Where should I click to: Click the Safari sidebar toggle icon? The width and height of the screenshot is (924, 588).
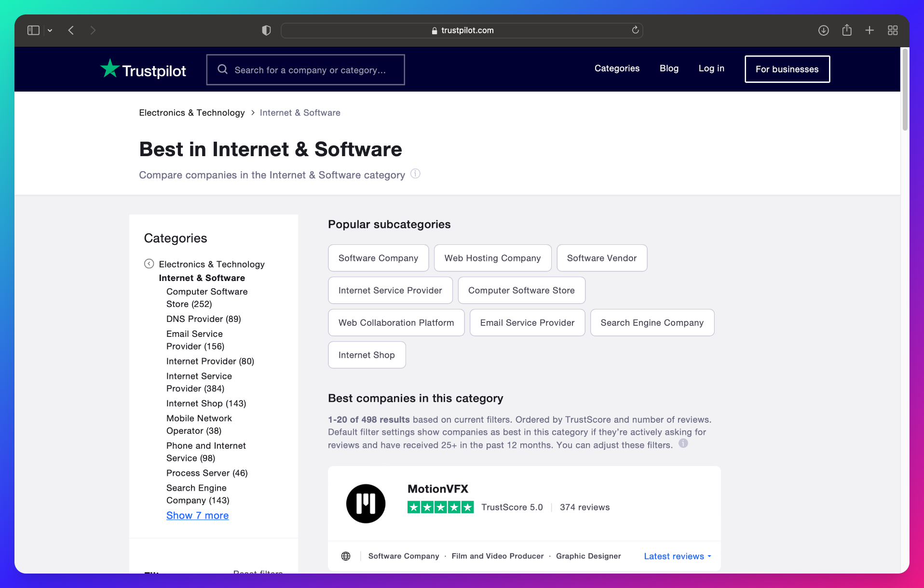click(x=33, y=30)
